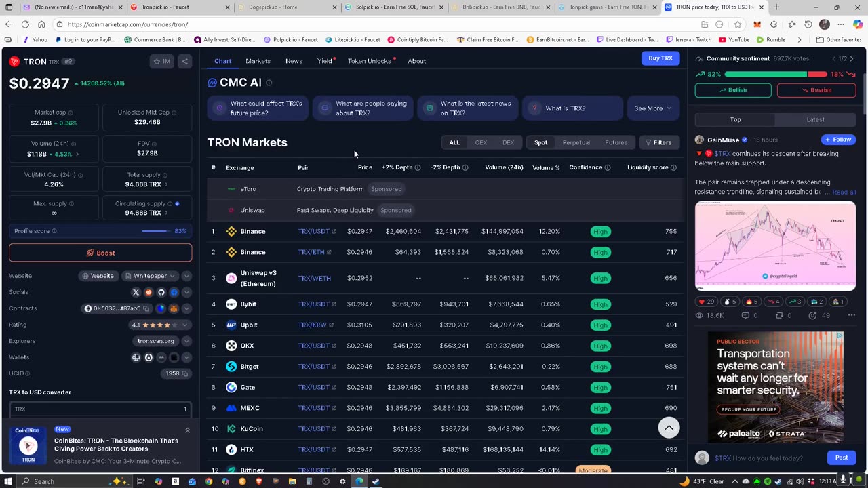868x488 pixels.
Task: Expand the Contracts row chevron
Action: [186, 308]
